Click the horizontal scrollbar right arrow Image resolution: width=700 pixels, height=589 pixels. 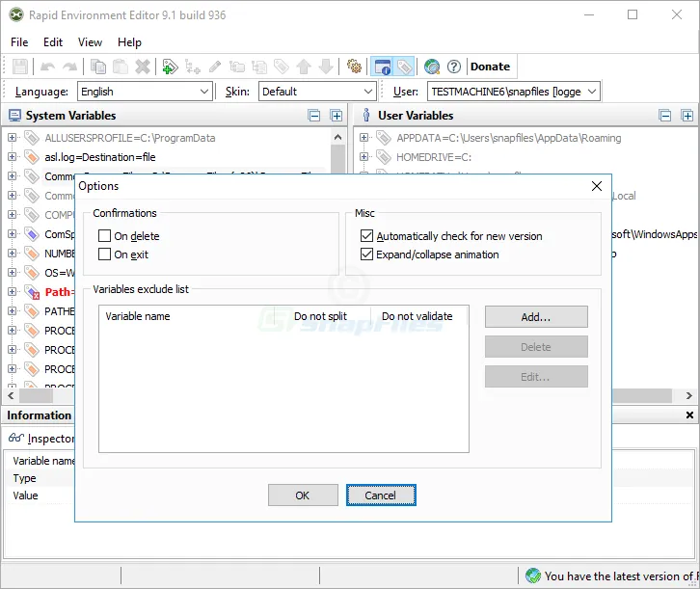point(688,395)
